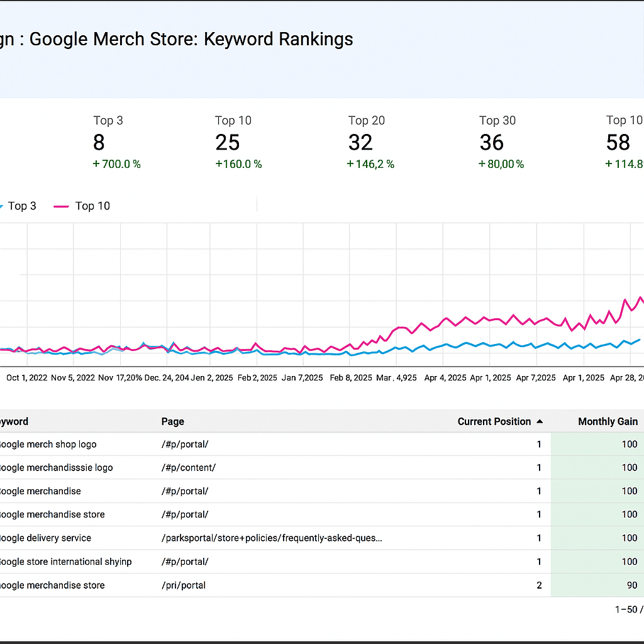Sort table by Monthly Gain column
644x644 pixels.
(x=608, y=421)
